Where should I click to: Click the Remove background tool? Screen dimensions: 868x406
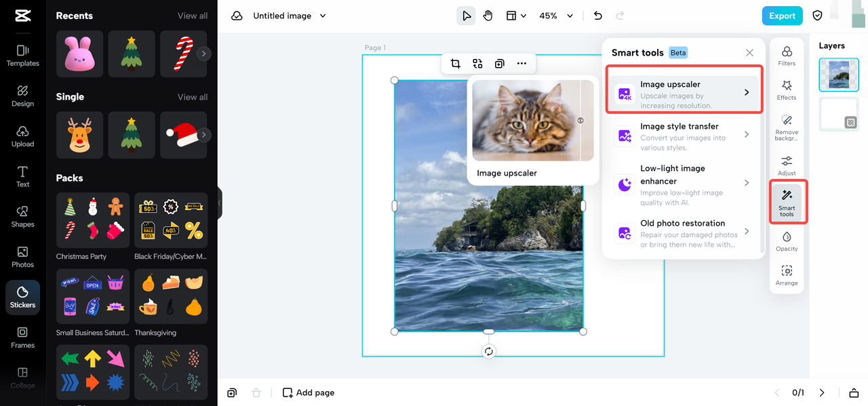click(x=787, y=127)
